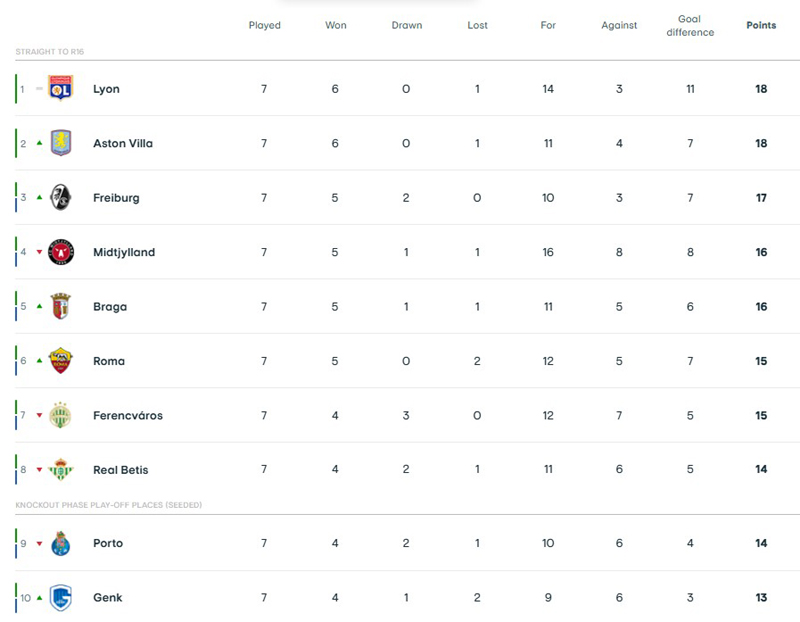Click the Real Betis club badge
The image size is (800, 622).
point(61,469)
